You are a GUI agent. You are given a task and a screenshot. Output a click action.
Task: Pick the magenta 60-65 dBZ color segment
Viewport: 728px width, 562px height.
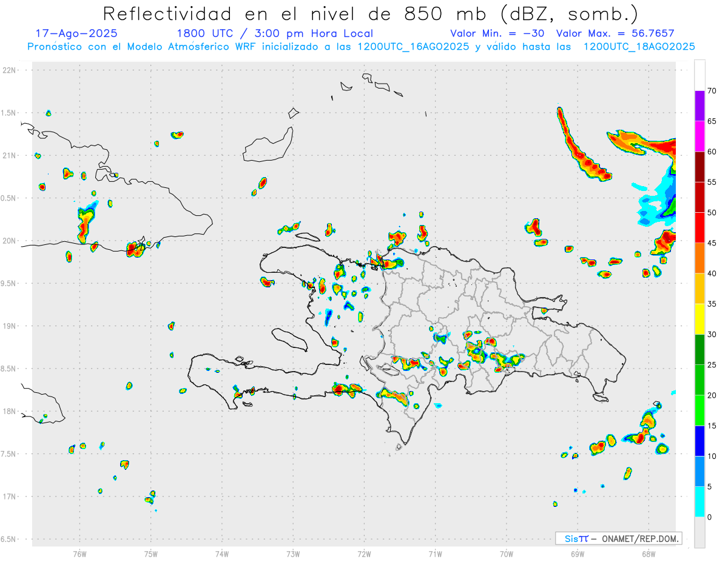pos(699,136)
